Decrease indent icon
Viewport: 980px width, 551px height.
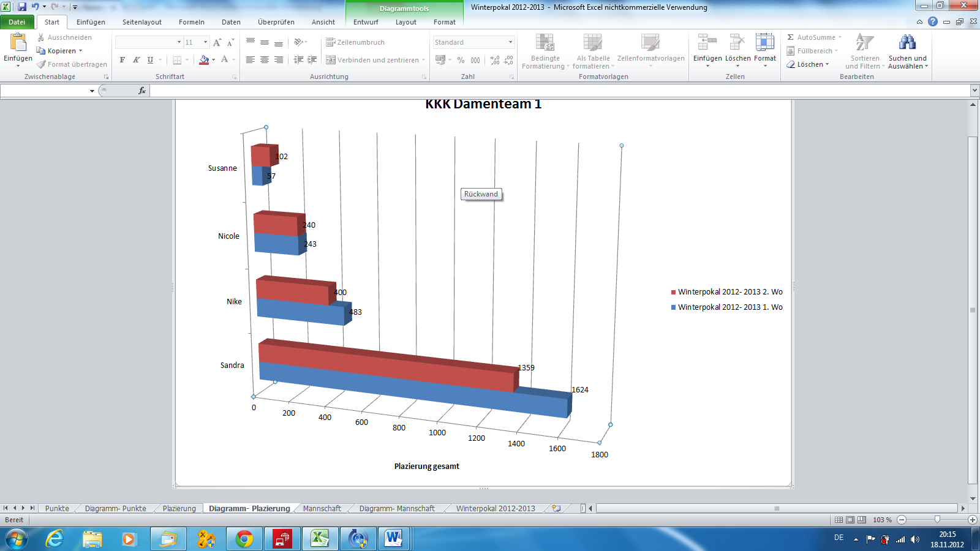click(x=298, y=60)
